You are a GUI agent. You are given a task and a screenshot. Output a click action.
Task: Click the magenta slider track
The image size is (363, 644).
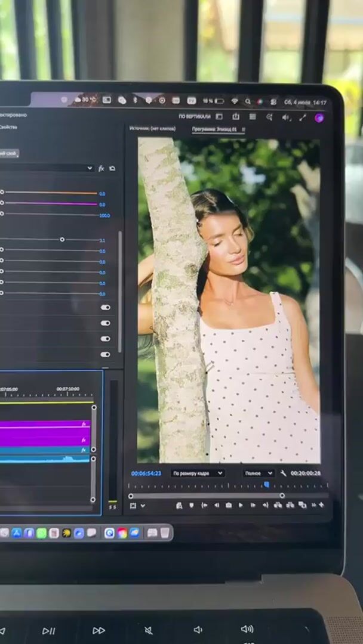pos(51,203)
